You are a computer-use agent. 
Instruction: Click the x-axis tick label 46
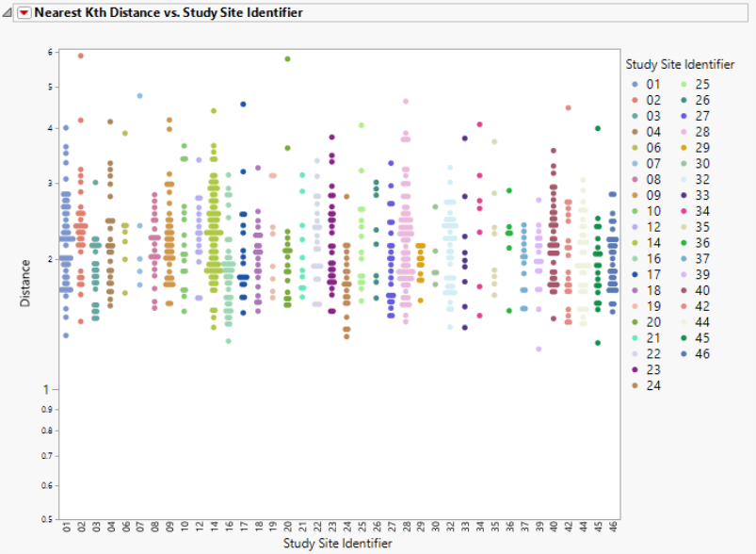coord(613,527)
